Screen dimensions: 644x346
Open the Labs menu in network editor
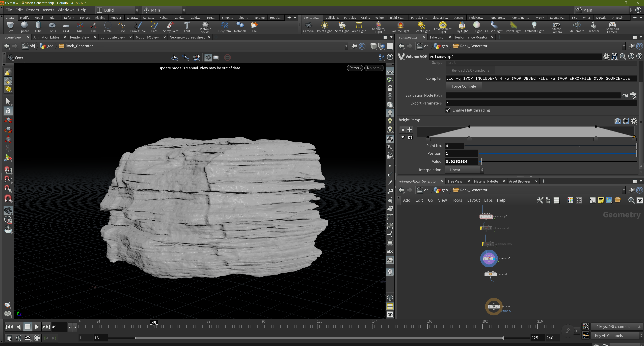[x=488, y=200]
